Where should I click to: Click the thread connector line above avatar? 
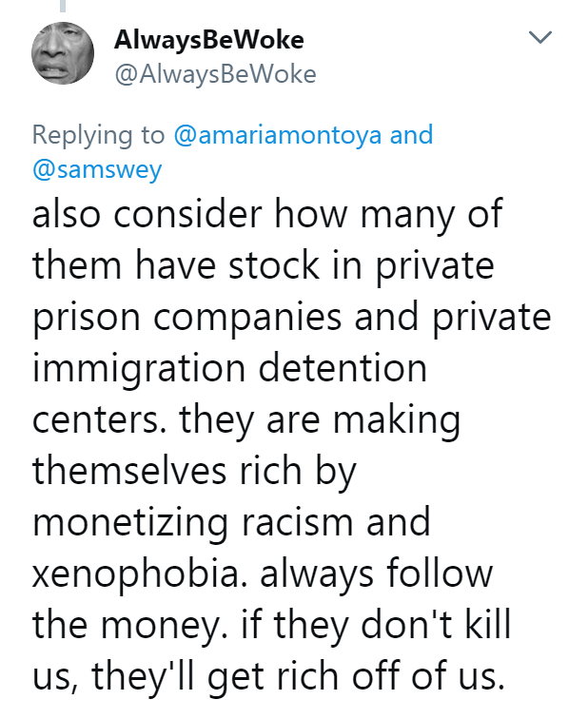click(x=64, y=5)
